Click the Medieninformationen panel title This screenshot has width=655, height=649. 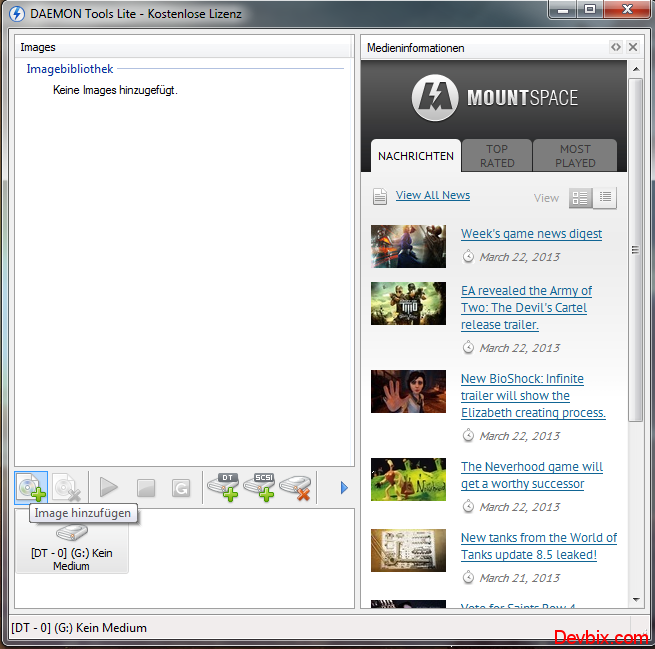[x=415, y=48]
